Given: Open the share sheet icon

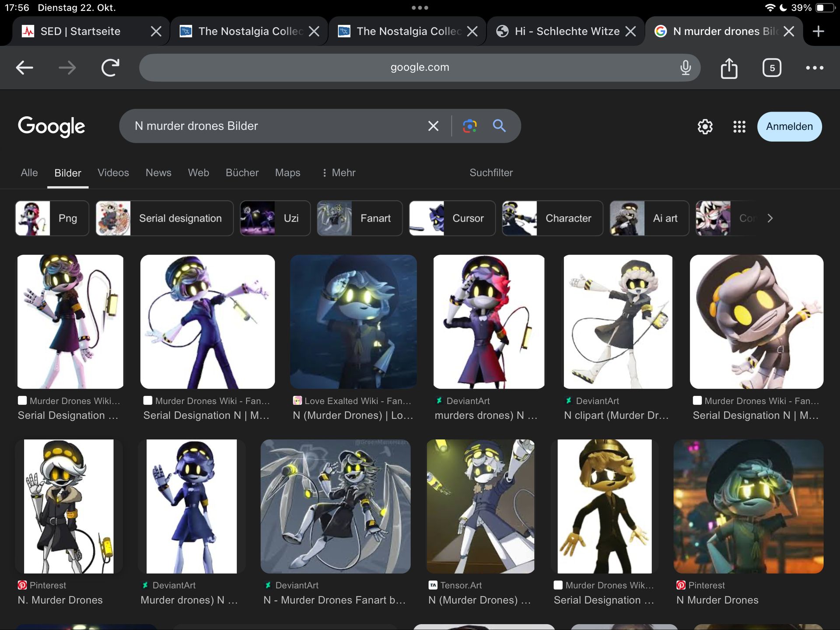Looking at the screenshot, I should 729,68.
